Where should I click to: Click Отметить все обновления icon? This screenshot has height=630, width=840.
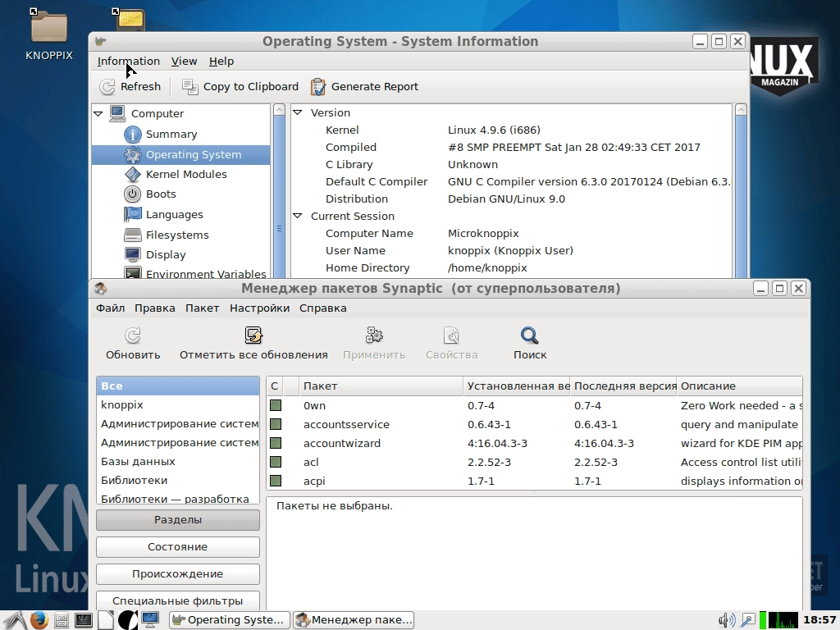[253, 336]
